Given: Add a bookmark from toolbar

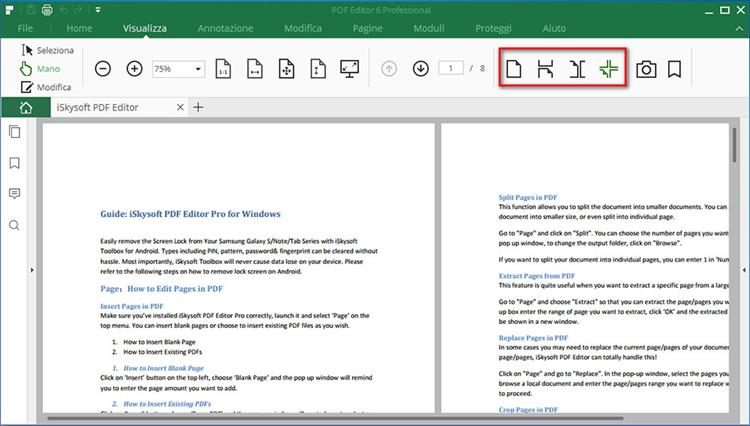Looking at the screenshot, I should (674, 69).
